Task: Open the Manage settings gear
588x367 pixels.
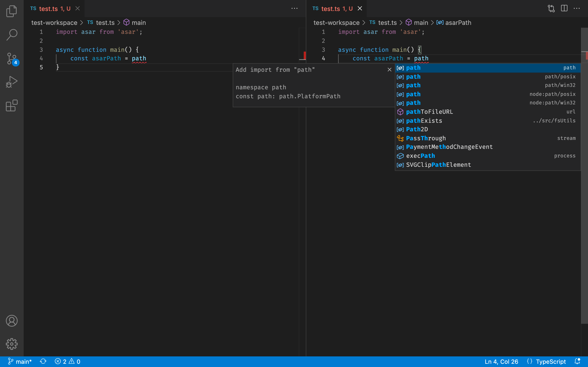Action: (11, 344)
